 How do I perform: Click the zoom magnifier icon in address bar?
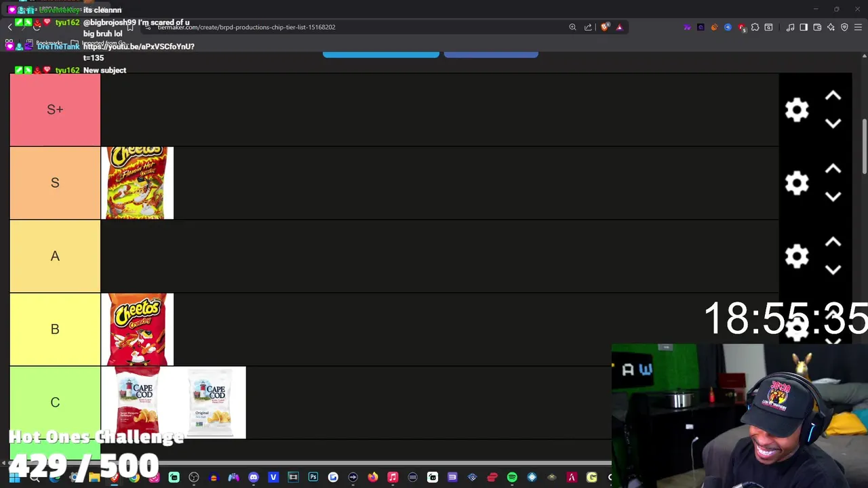click(572, 27)
